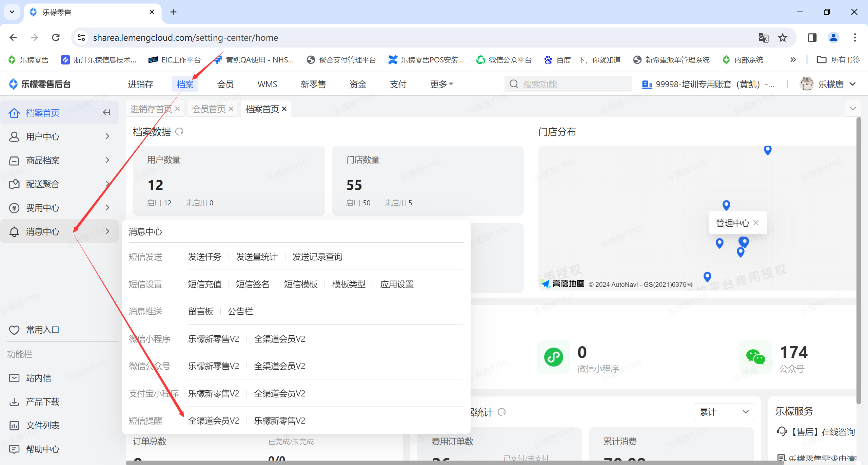Open 全渠道会员V2 under 短信提醒
Screen dimensions: 868x465
click(214, 421)
